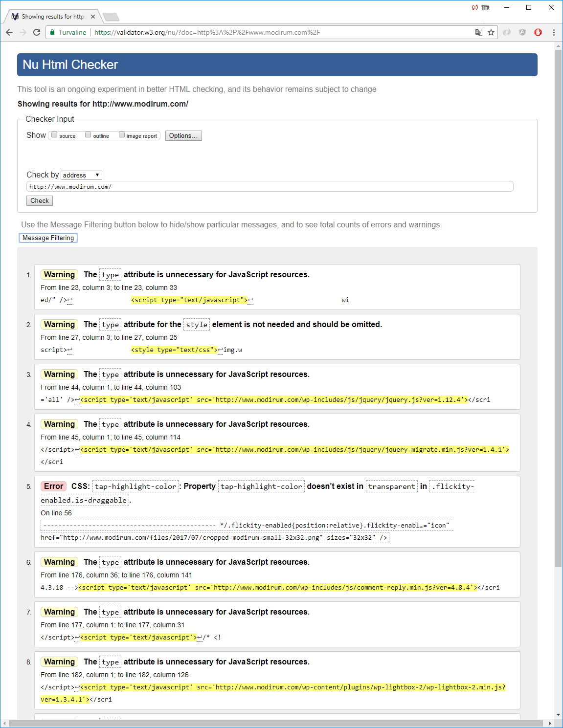This screenshot has width=563, height=728.
Task: Check the image report option
Action: [122, 135]
